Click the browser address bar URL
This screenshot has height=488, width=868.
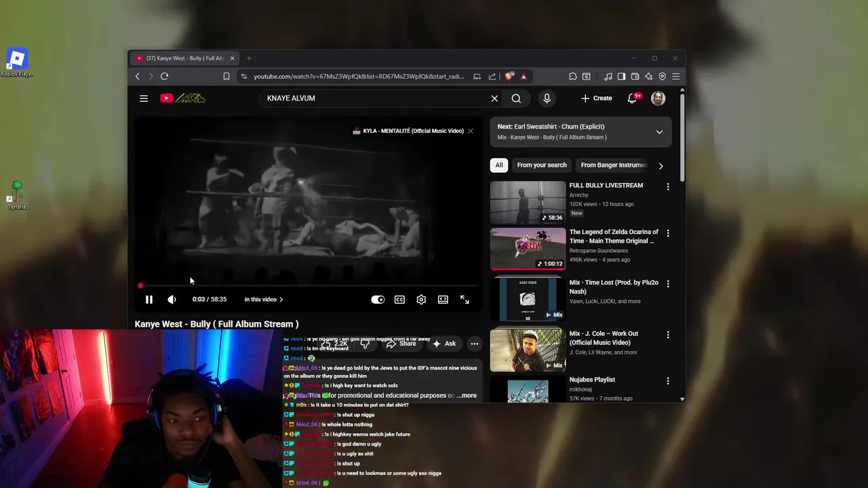tap(359, 77)
